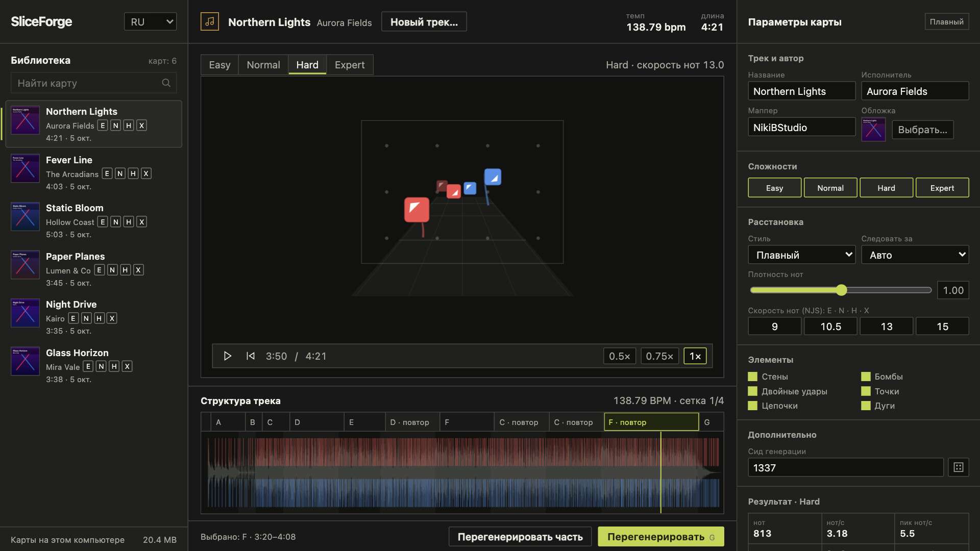This screenshot has height=551, width=980.
Task: Toggle Expert in the Сложности panel
Action: click(x=942, y=188)
